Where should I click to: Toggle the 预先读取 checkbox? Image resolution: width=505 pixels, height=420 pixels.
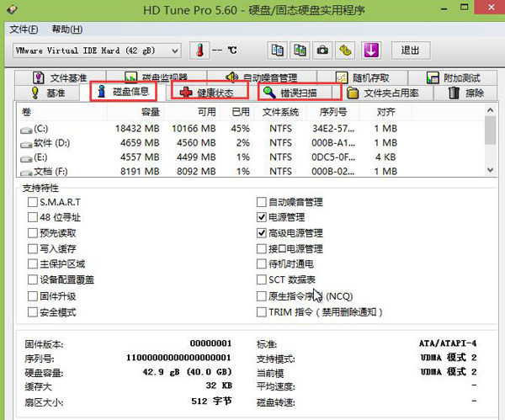point(33,233)
